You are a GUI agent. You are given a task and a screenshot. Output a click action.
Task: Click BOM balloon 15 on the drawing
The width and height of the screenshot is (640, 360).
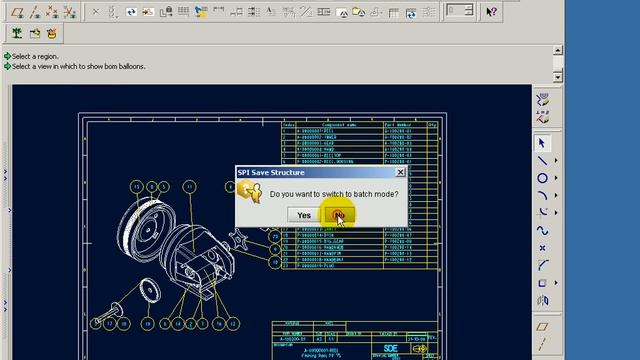click(136, 187)
